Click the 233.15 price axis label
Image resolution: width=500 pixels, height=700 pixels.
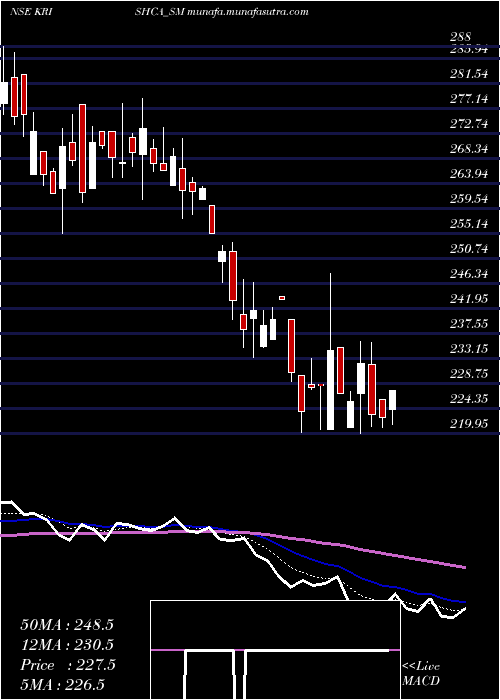point(469,349)
